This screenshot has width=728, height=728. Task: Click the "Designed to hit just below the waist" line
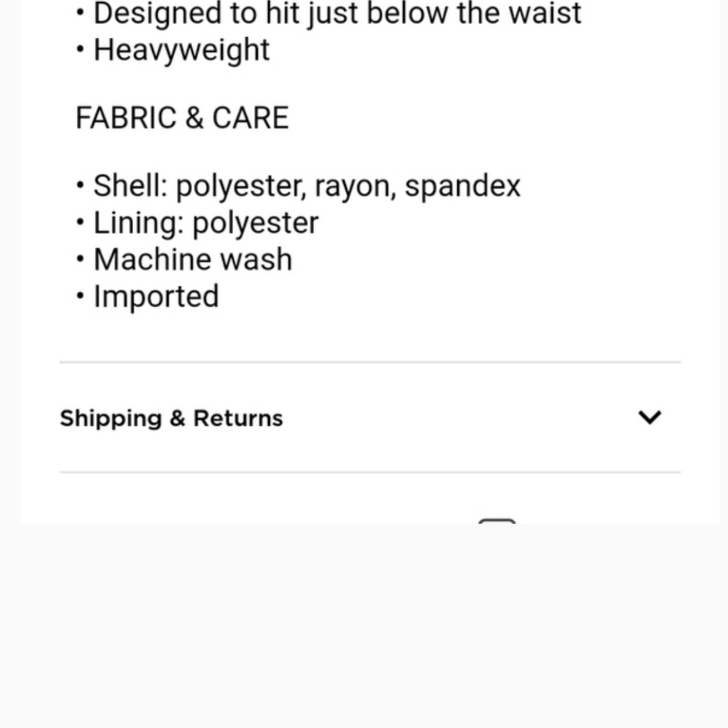click(337, 13)
